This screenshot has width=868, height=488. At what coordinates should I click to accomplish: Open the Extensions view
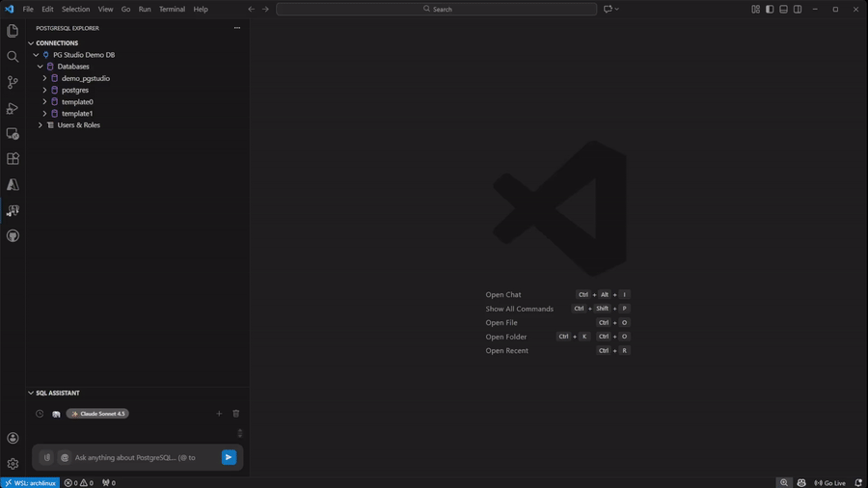coord(13,159)
